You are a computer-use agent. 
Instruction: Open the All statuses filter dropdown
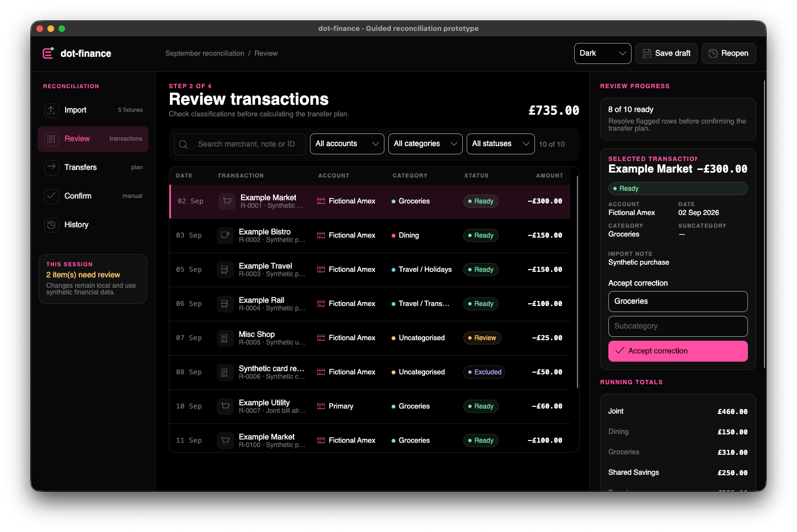coord(500,144)
